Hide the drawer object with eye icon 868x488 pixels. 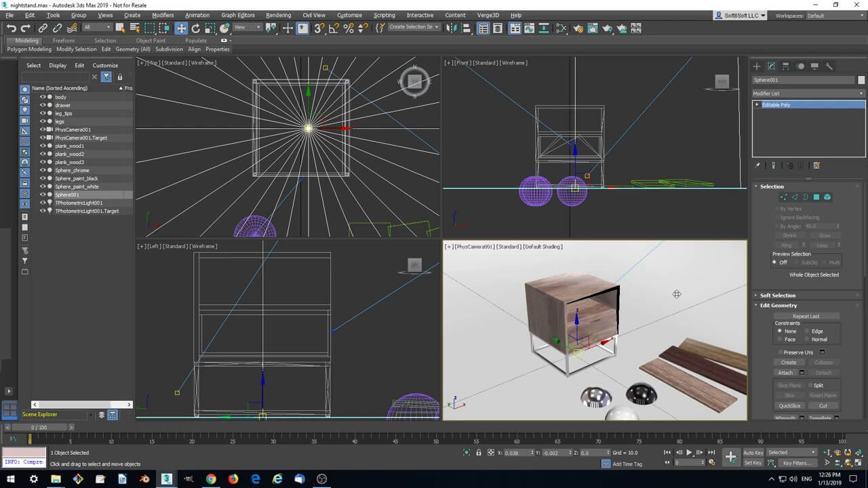(43, 105)
